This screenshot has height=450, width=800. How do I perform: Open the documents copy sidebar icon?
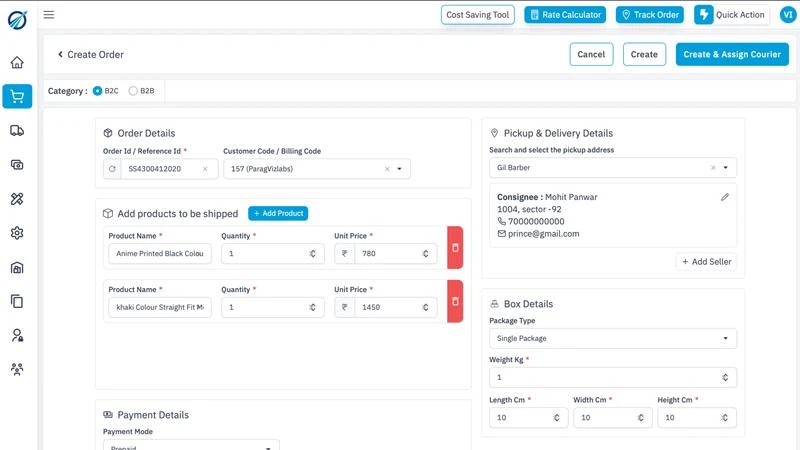(17, 301)
